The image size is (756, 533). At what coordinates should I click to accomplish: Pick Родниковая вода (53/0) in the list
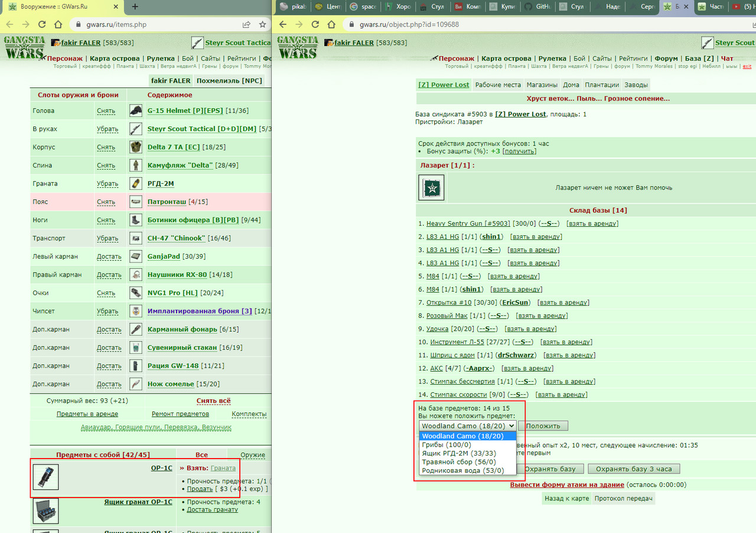point(462,470)
